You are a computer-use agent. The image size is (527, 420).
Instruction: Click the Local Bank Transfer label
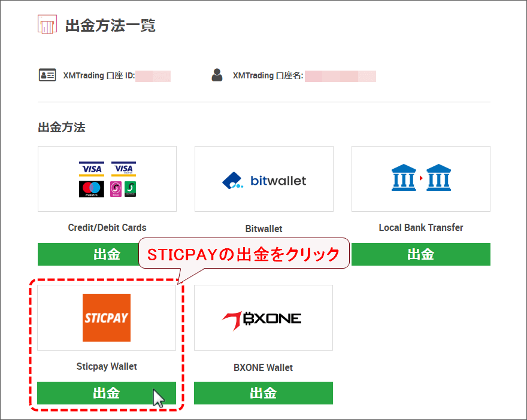[421, 227]
